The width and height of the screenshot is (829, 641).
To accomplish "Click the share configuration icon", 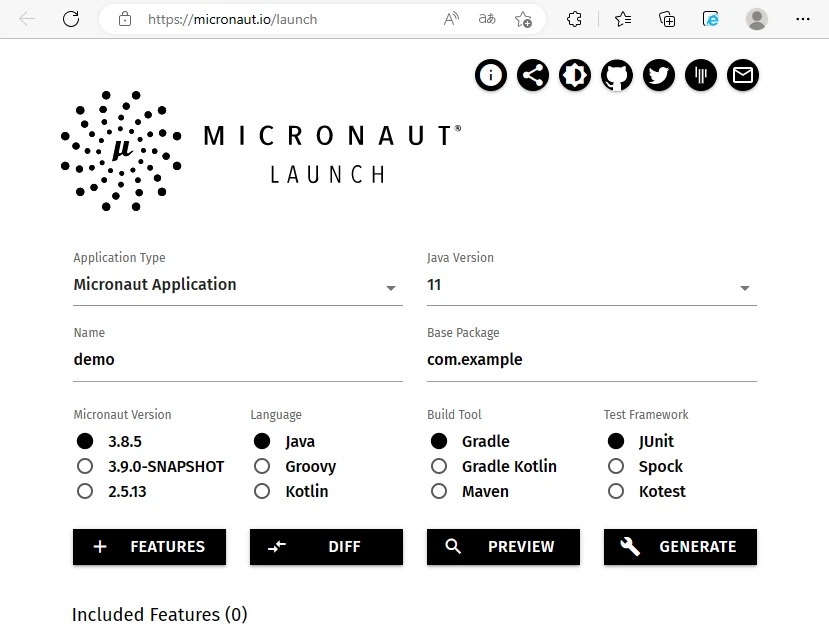I will [x=532, y=75].
